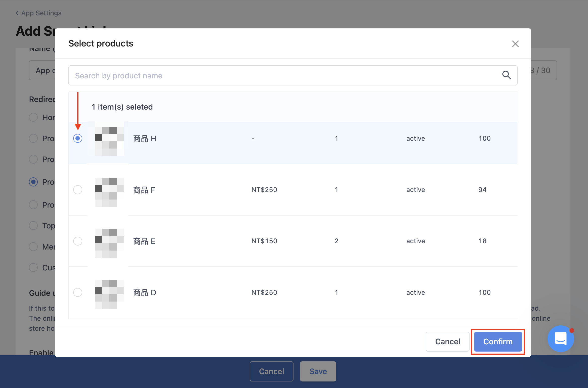Click the 商品 D product thumbnail
588x388 pixels.
(x=109, y=294)
